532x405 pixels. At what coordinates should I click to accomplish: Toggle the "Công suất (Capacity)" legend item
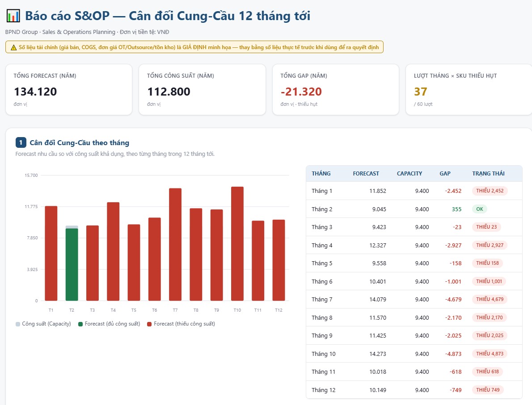click(43, 324)
